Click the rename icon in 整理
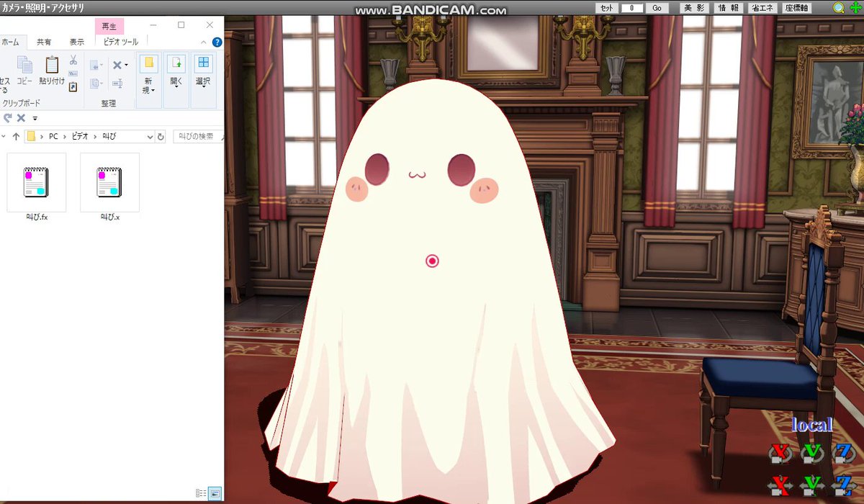Viewport: 864px width, 504px height. (x=118, y=84)
